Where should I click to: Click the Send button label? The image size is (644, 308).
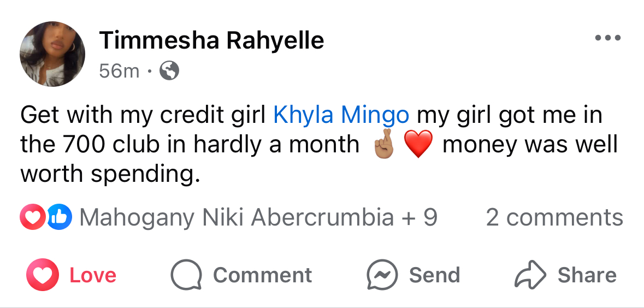coord(435,275)
